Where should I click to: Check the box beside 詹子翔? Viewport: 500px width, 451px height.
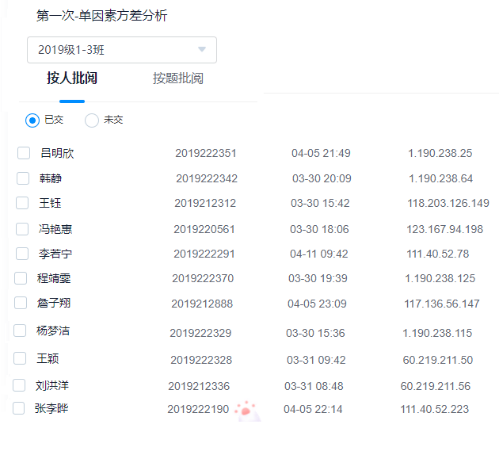pos(20,303)
